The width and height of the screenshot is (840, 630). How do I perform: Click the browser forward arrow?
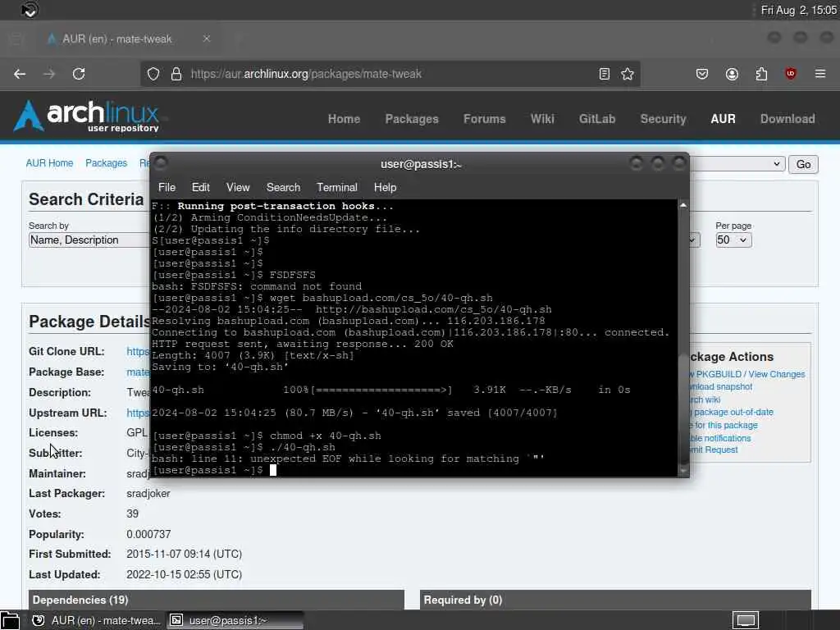click(x=49, y=74)
